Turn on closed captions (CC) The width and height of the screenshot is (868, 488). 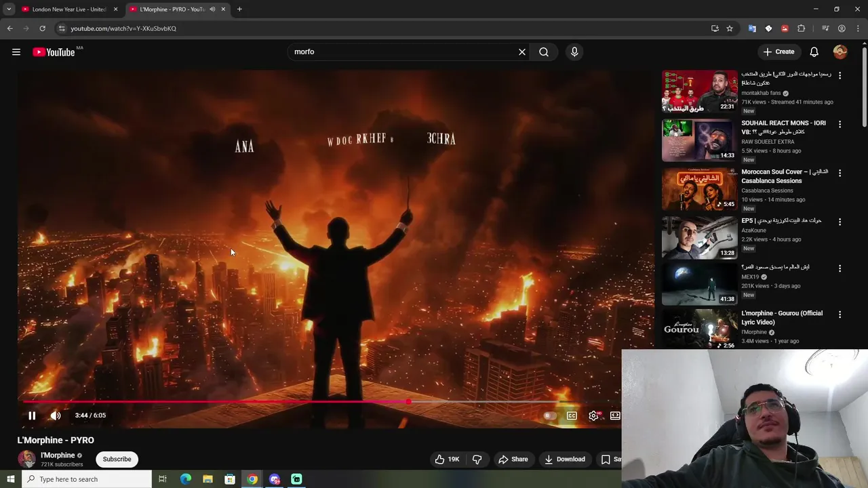(x=572, y=415)
